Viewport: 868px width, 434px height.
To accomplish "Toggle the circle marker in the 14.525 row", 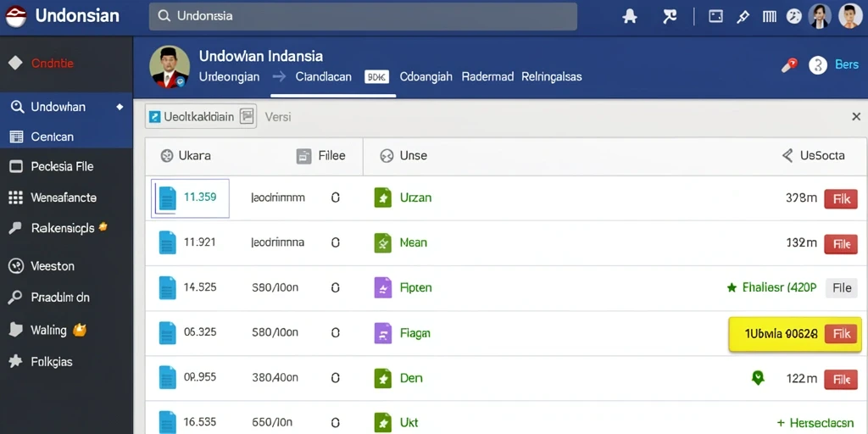I will [x=335, y=288].
